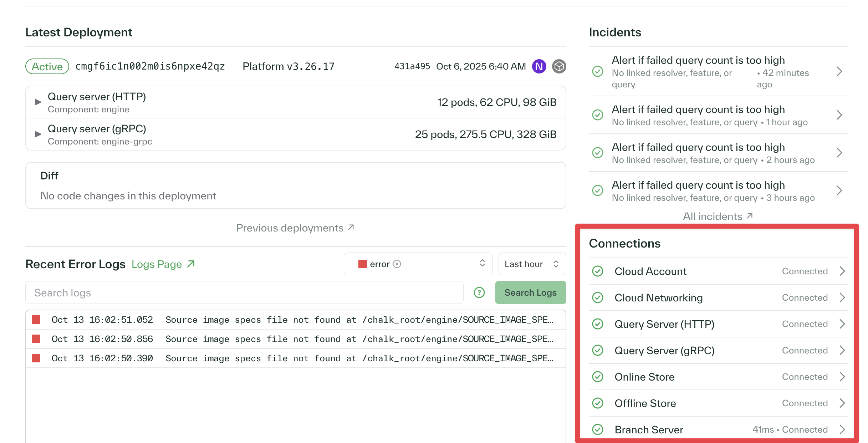The height and width of the screenshot is (443, 868).
Task: Click the gray cube package icon
Action: [x=559, y=66]
